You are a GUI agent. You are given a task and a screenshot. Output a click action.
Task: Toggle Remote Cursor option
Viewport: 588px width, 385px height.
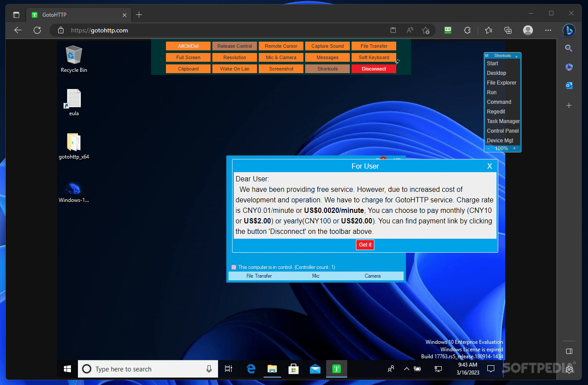281,46
